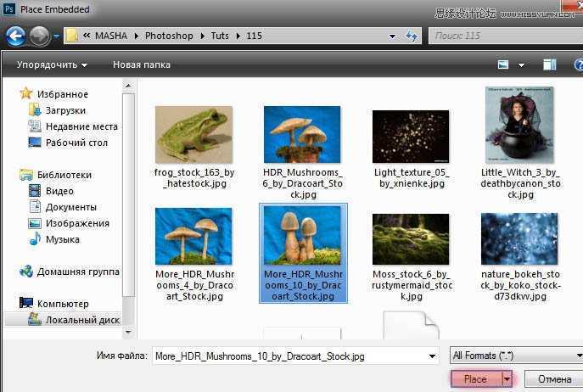Screen dimensions: 583x392
Task: Click the Документы document icon
Action: (35, 207)
